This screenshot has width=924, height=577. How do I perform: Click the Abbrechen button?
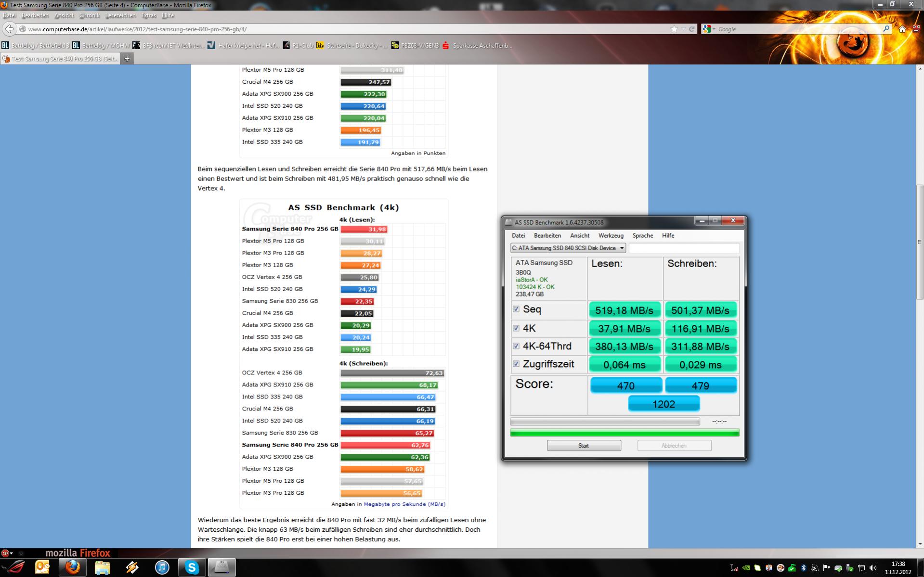coord(674,446)
